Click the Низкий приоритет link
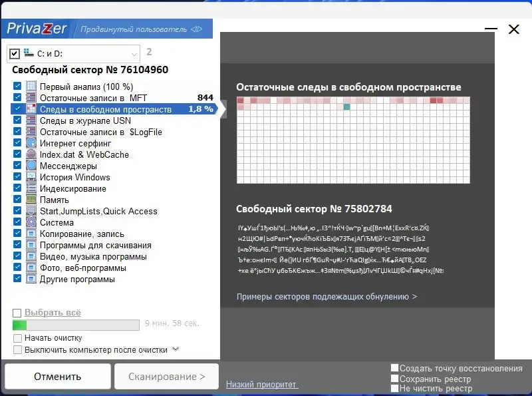 pos(261,384)
